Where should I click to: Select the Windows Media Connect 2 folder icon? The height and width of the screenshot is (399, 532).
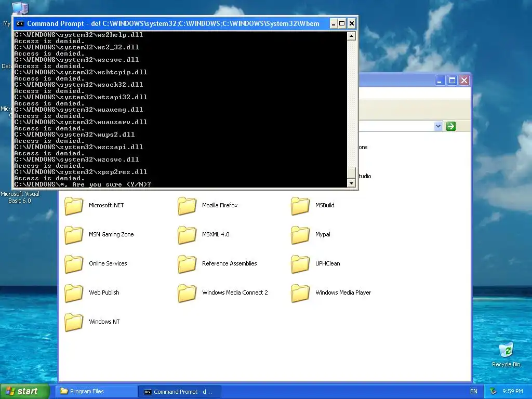[x=187, y=293]
